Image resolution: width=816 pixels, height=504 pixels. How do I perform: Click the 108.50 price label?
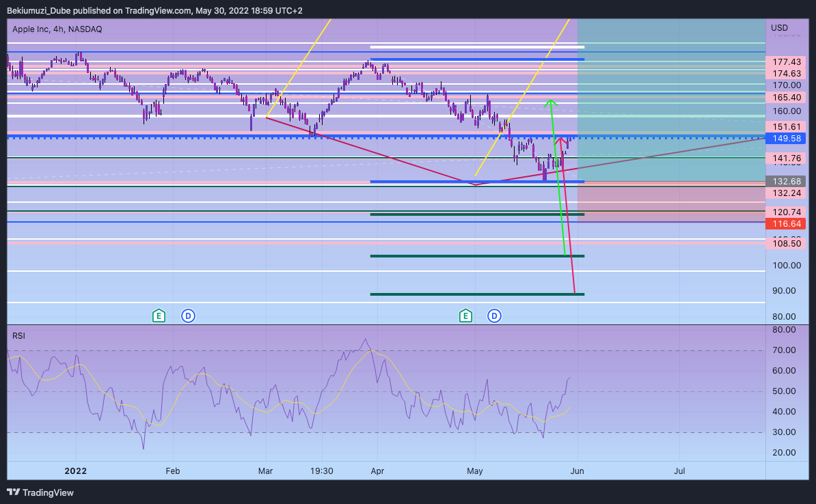pyautogui.click(x=786, y=243)
